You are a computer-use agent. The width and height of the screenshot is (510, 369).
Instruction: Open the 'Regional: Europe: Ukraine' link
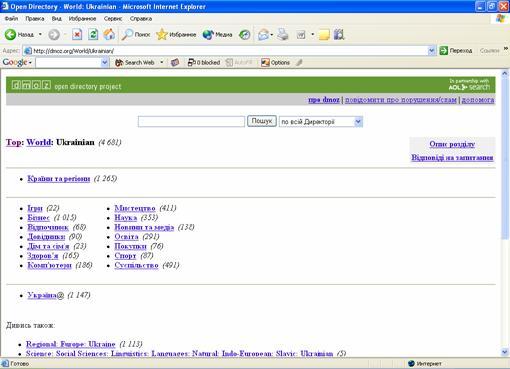tap(71, 344)
